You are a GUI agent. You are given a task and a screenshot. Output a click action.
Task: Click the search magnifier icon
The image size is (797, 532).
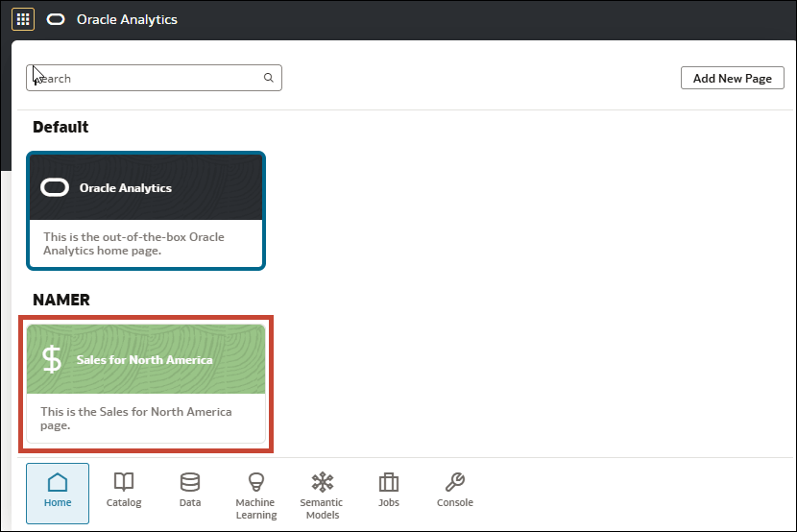pyautogui.click(x=268, y=78)
